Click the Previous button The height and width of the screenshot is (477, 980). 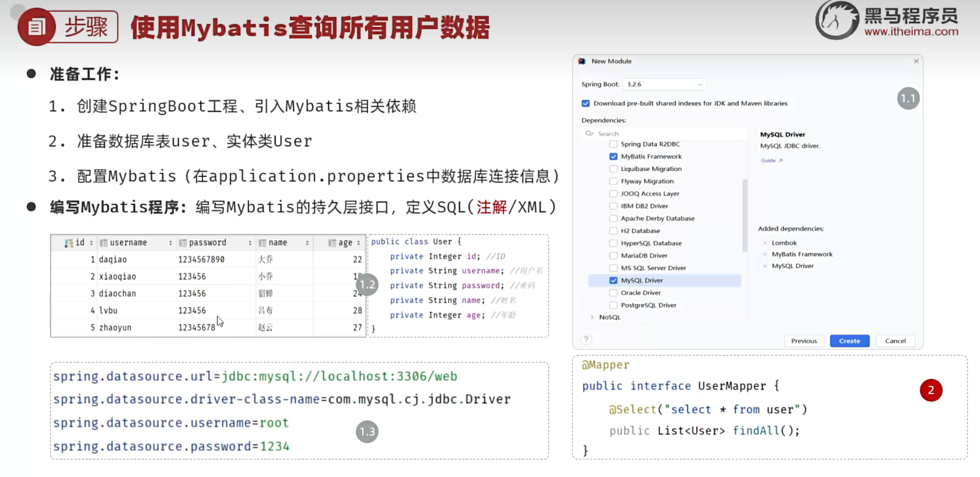[x=804, y=341]
